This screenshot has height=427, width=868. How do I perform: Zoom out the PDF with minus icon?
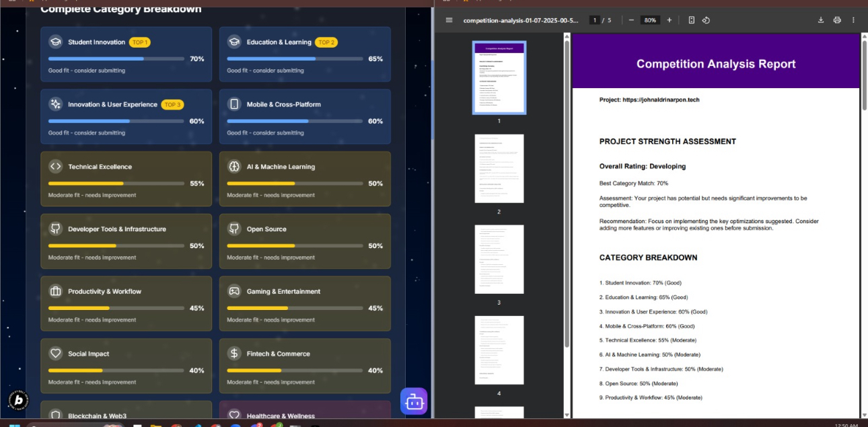tap(631, 20)
